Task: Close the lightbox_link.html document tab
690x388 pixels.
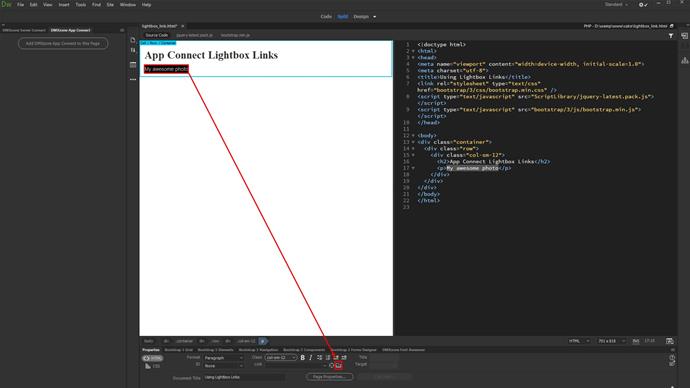Action: [183, 26]
